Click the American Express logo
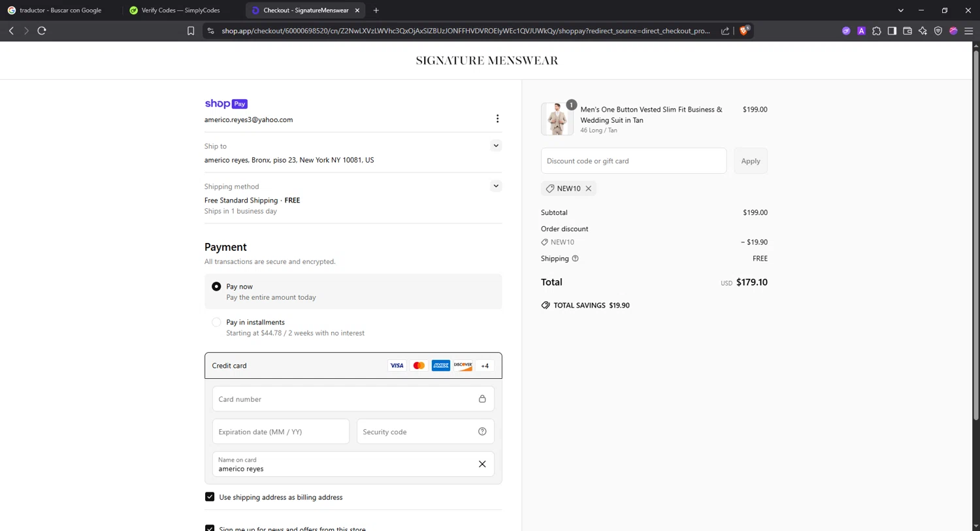 (x=441, y=366)
